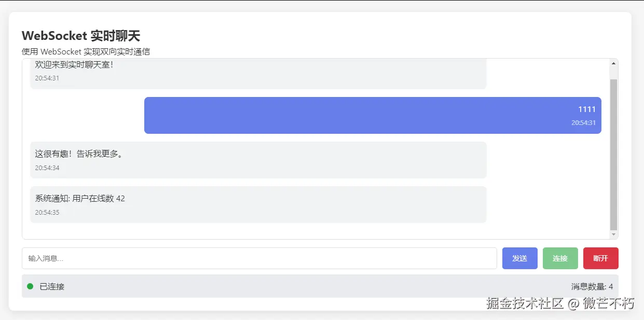Click the 20:54:34 message timestamp
644x320 pixels.
pos(47,168)
